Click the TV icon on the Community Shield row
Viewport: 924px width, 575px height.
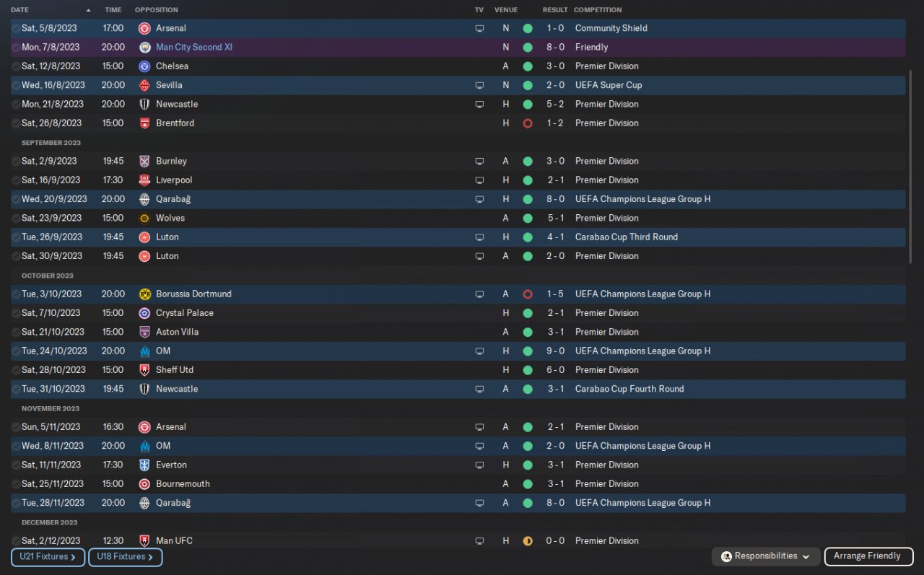click(479, 29)
